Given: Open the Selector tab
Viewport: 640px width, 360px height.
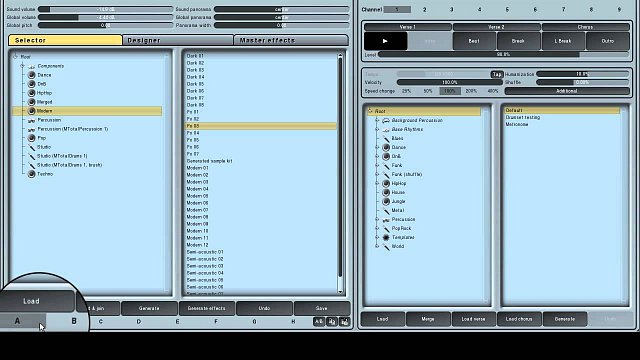Looking at the screenshot, I should pos(65,40).
